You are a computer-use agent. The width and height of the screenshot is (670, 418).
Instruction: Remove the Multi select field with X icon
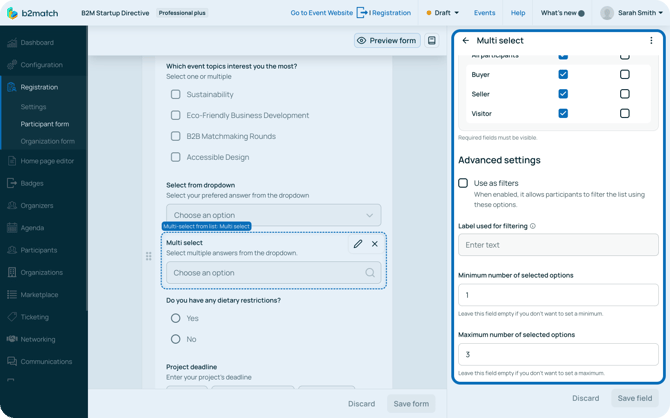pyautogui.click(x=375, y=244)
